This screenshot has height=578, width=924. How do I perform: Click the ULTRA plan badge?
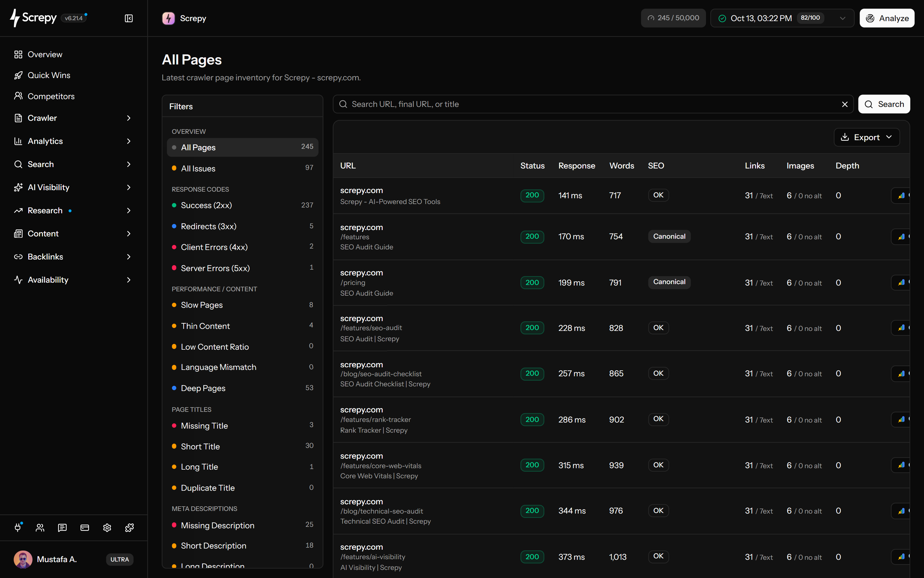(x=120, y=559)
